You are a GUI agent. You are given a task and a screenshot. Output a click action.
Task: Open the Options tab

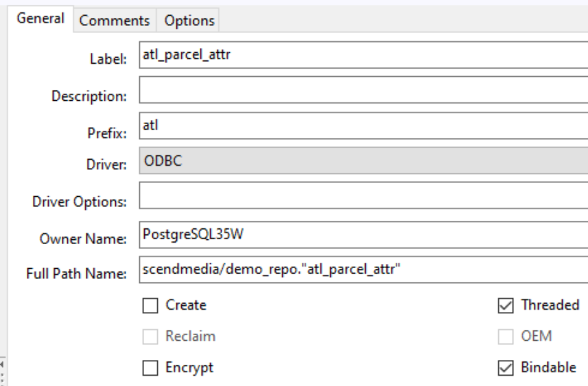pos(188,21)
